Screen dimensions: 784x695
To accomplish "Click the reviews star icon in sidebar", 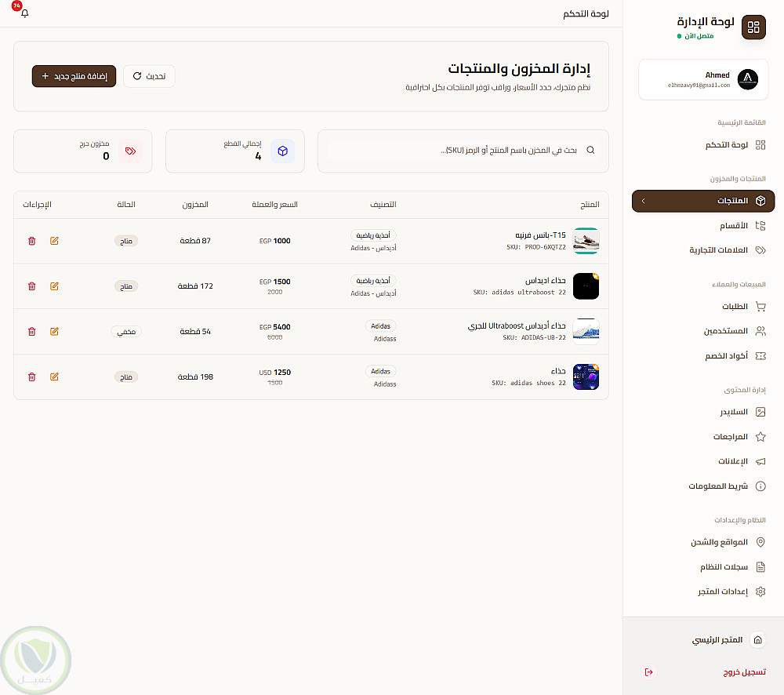I will click(x=760, y=437).
